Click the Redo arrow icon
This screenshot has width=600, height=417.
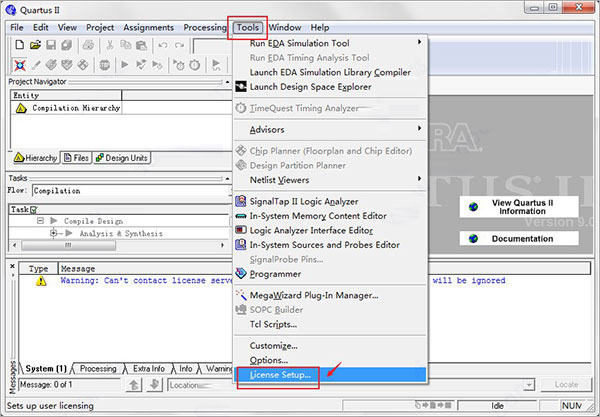click(179, 45)
